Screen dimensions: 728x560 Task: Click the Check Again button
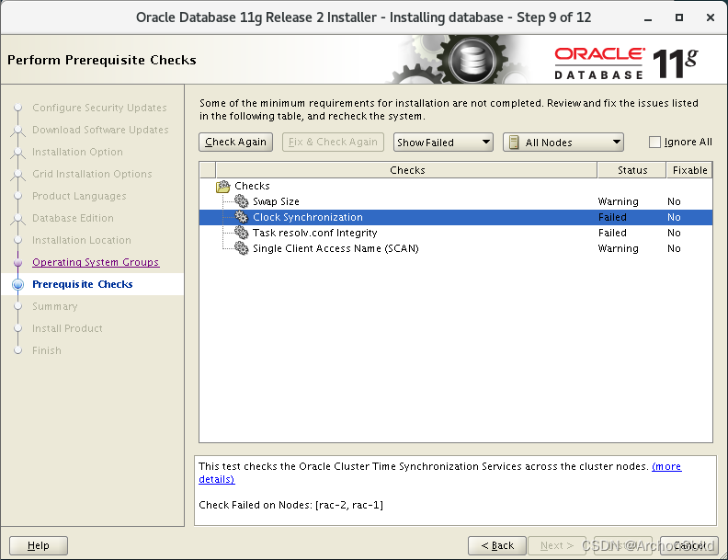point(235,143)
